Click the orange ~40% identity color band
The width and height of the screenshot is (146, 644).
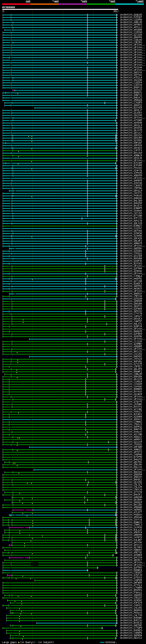(45, 4)
